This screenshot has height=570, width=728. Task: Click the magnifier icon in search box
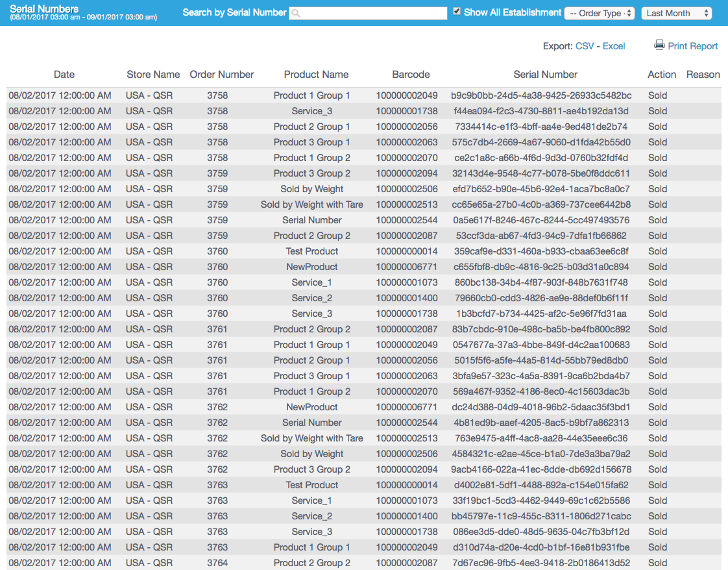click(295, 13)
